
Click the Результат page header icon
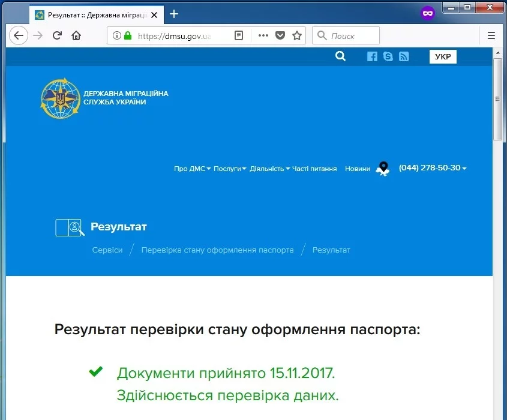[70, 227]
